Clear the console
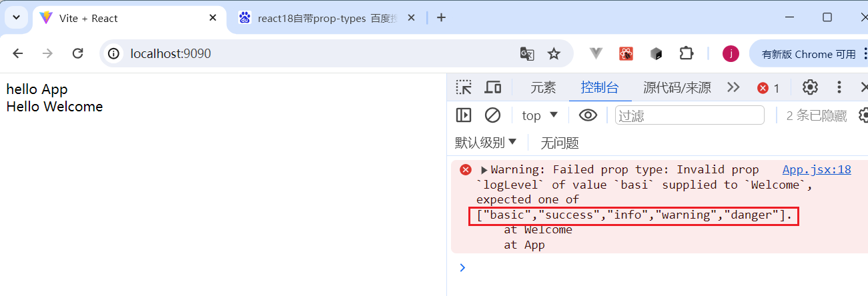Screen dimensions: 868x296 [492, 115]
